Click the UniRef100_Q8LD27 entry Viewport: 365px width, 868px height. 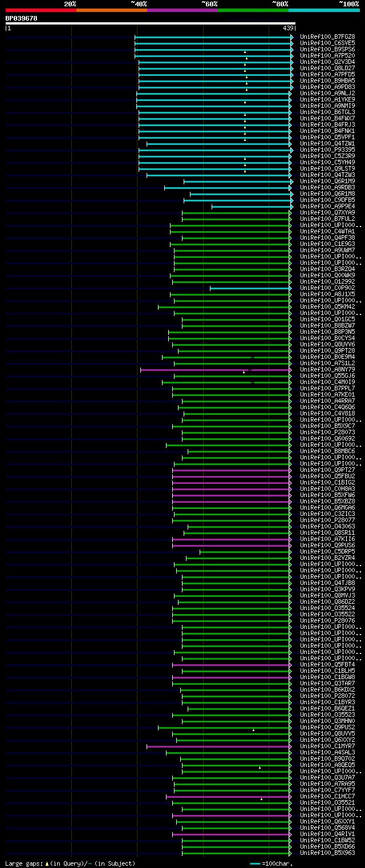pos(327,68)
